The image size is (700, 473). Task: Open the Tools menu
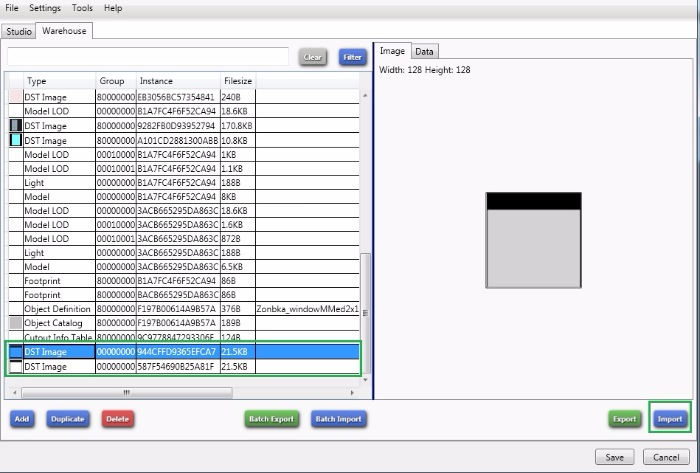(x=82, y=8)
